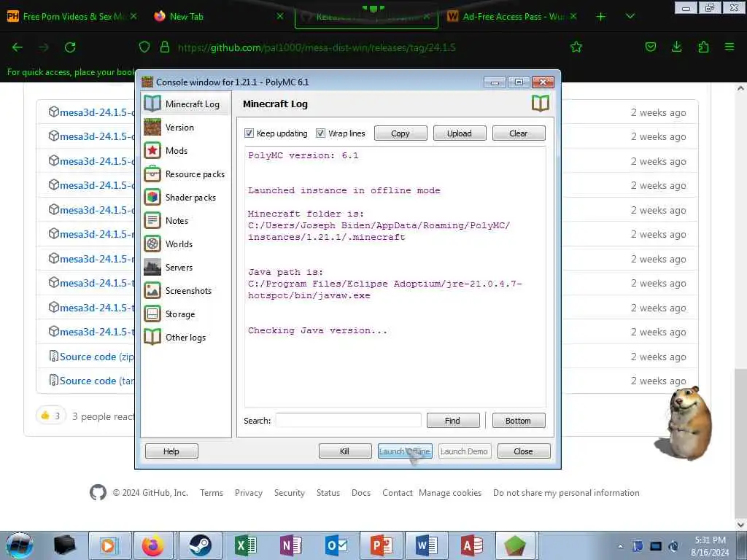Open the Status footer link

point(328,493)
